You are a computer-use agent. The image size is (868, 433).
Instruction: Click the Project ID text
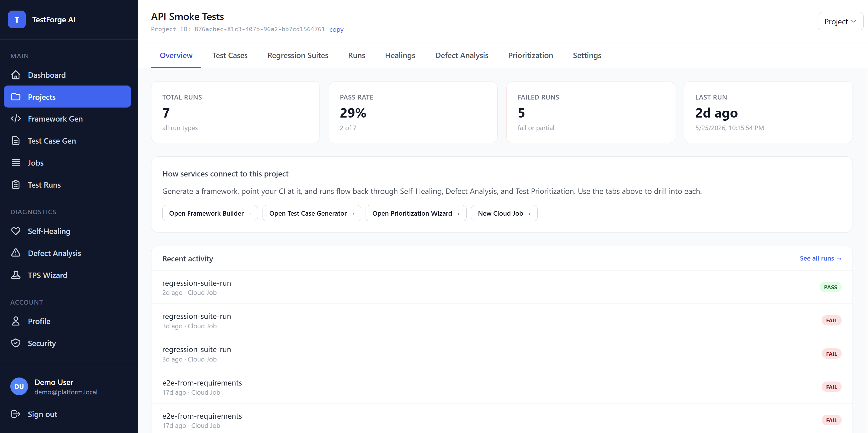coord(238,29)
